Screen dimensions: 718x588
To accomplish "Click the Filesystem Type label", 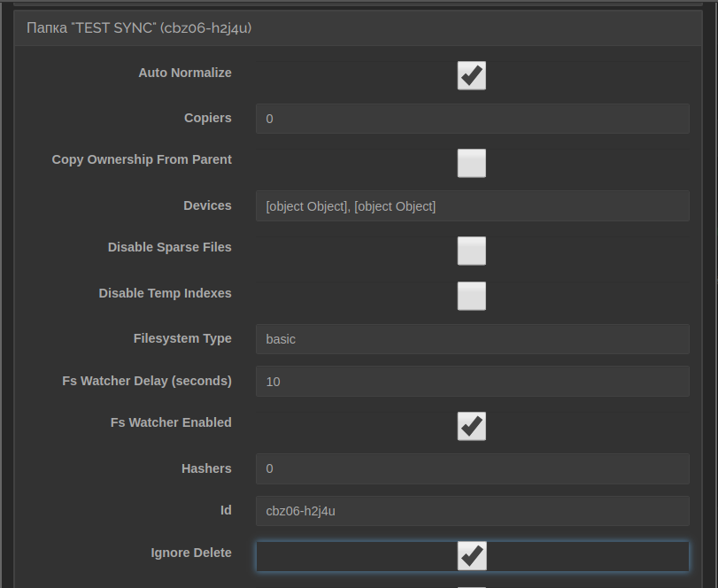I will point(182,338).
